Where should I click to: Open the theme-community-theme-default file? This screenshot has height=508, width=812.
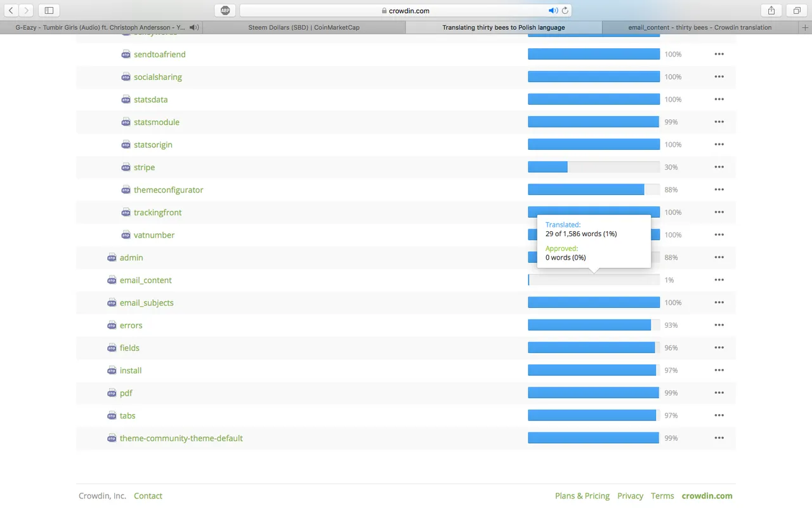(181, 438)
